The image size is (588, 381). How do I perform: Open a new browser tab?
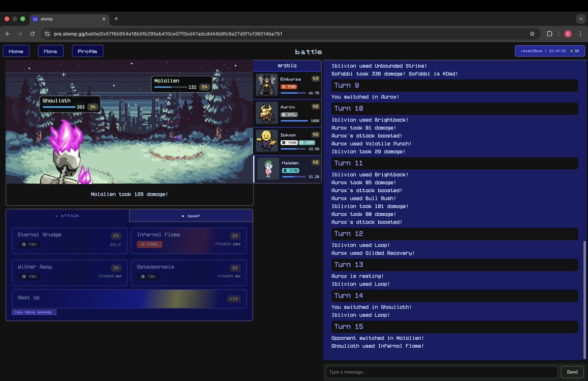point(116,19)
